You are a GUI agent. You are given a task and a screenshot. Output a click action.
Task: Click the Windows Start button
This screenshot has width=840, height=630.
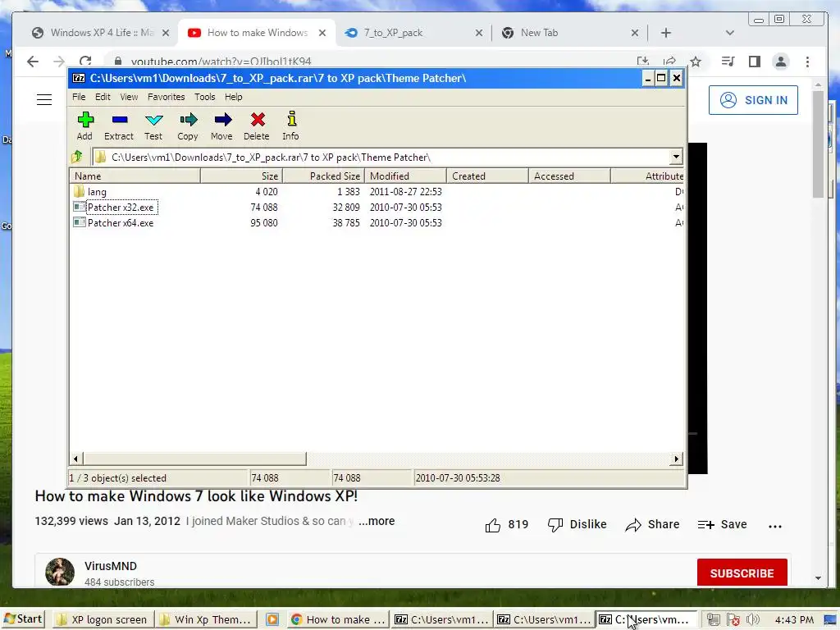[x=22, y=619]
